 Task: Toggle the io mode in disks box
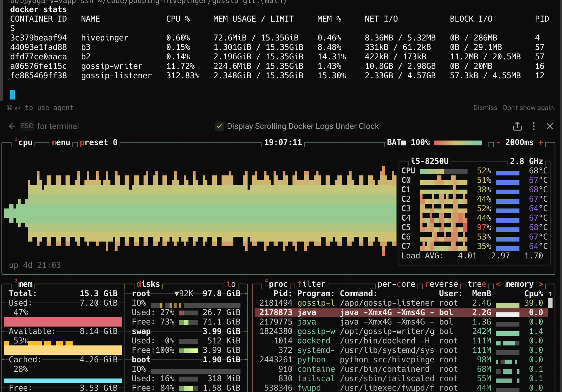pos(231,284)
